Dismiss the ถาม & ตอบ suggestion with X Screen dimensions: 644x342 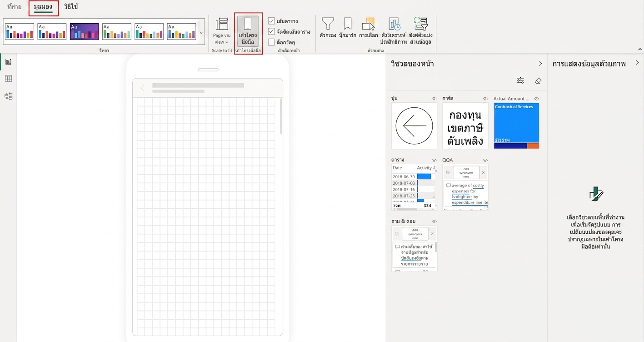click(x=432, y=234)
